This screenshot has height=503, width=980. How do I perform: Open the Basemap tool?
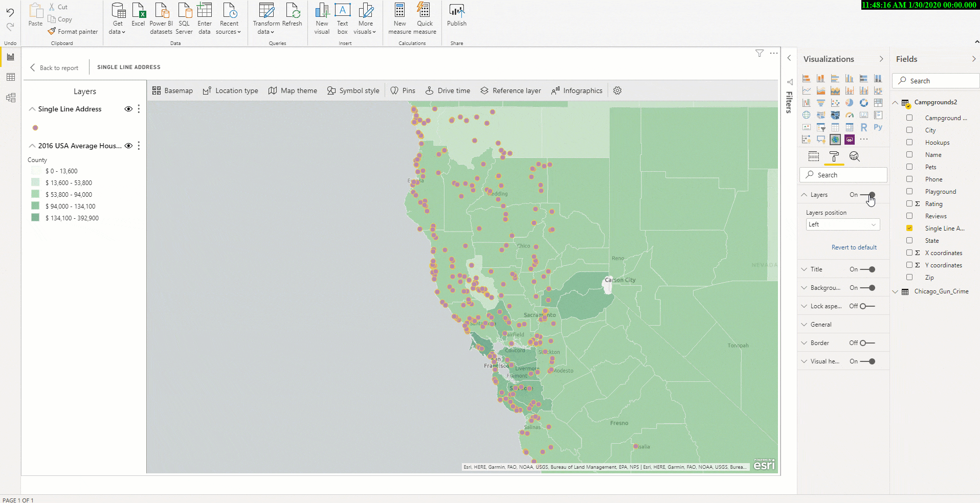(172, 90)
